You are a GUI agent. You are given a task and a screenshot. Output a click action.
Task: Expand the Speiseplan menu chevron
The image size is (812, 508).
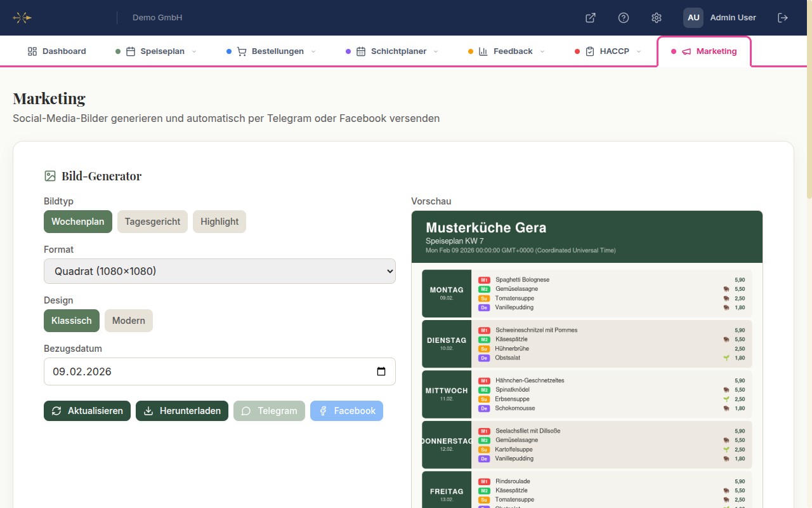point(194,51)
